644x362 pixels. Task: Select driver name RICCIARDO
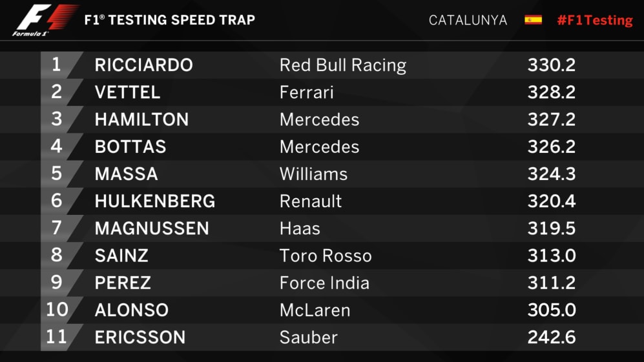tap(143, 65)
